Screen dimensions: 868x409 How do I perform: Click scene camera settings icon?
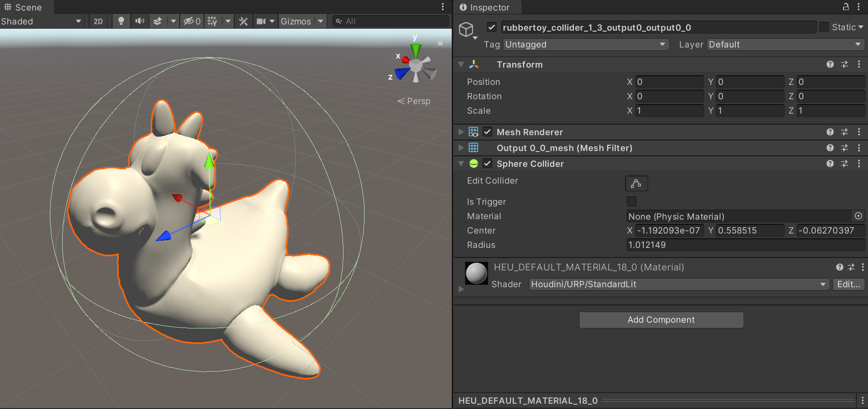point(261,22)
